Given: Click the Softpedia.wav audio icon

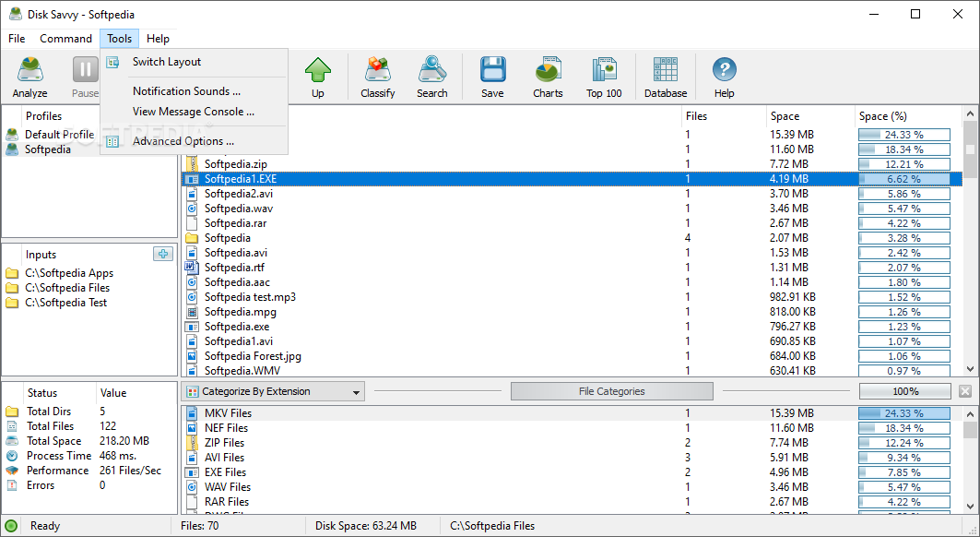Looking at the screenshot, I should click(x=192, y=209).
